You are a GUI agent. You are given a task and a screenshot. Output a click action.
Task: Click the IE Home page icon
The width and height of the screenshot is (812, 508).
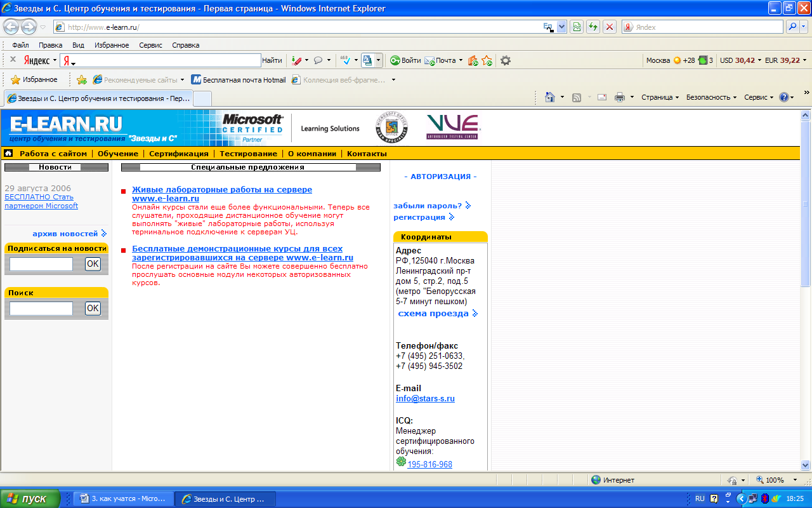click(550, 97)
